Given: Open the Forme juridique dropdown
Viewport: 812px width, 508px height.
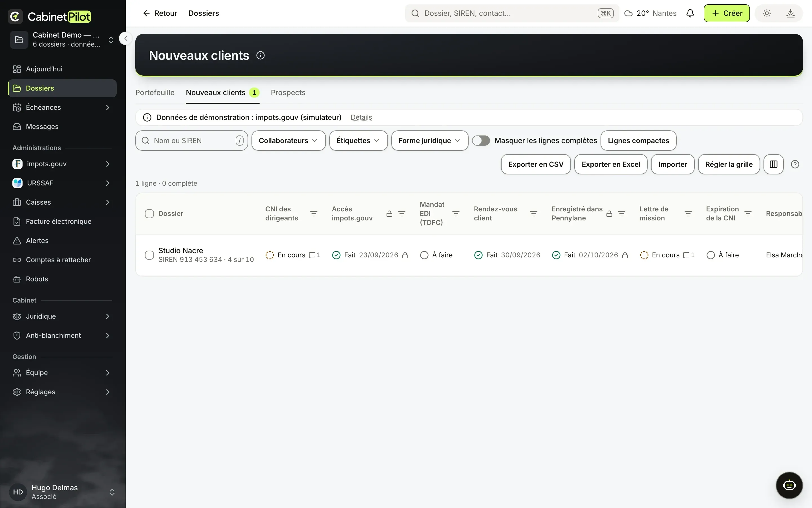Looking at the screenshot, I should [429, 141].
